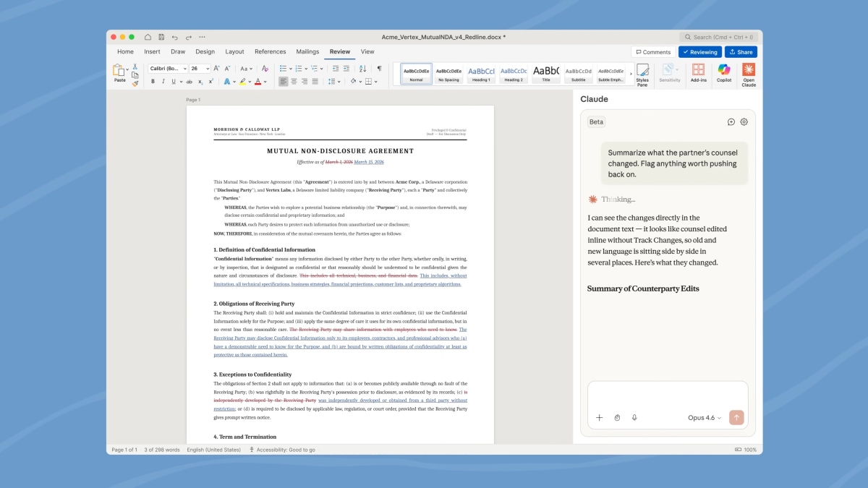Click the text highlight color button
Screen dimensions: 868x488
point(243,82)
